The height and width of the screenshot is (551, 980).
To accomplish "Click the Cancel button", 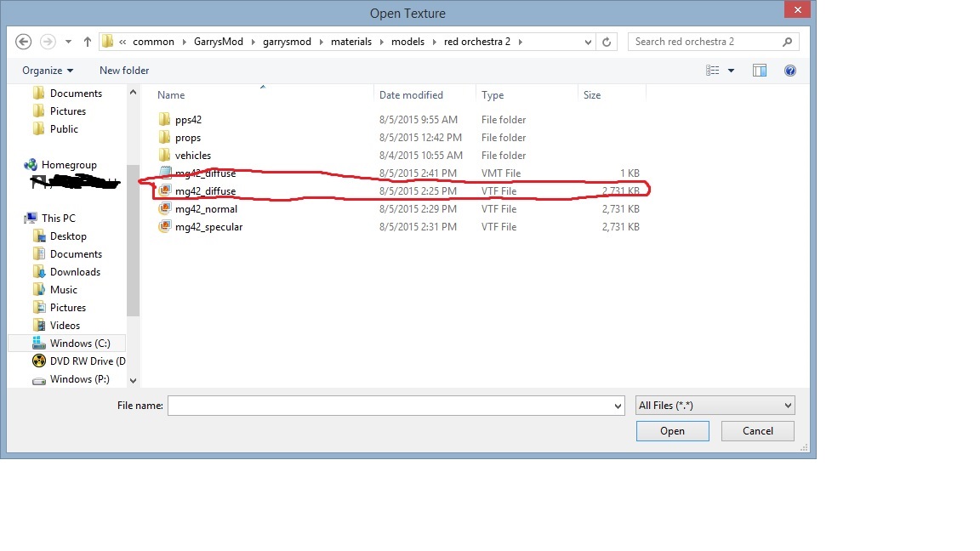I will 757,431.
